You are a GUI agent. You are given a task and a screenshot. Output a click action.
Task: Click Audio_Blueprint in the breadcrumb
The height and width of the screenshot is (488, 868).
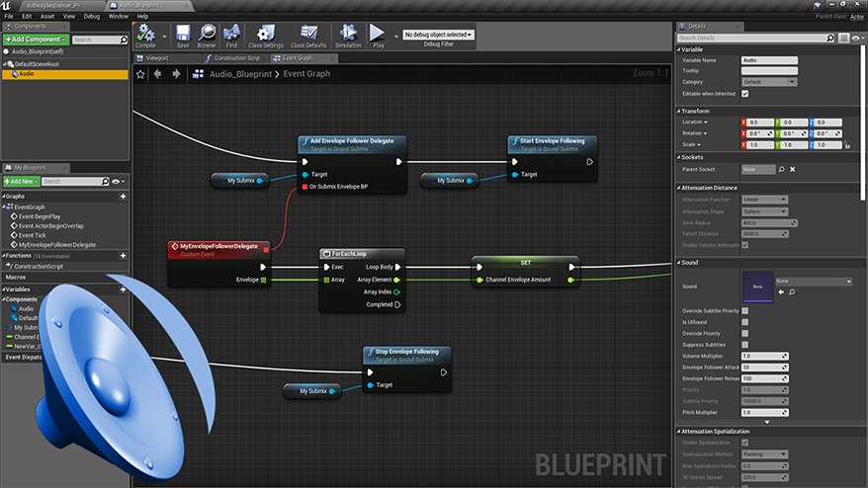click(x=240, y=74)
